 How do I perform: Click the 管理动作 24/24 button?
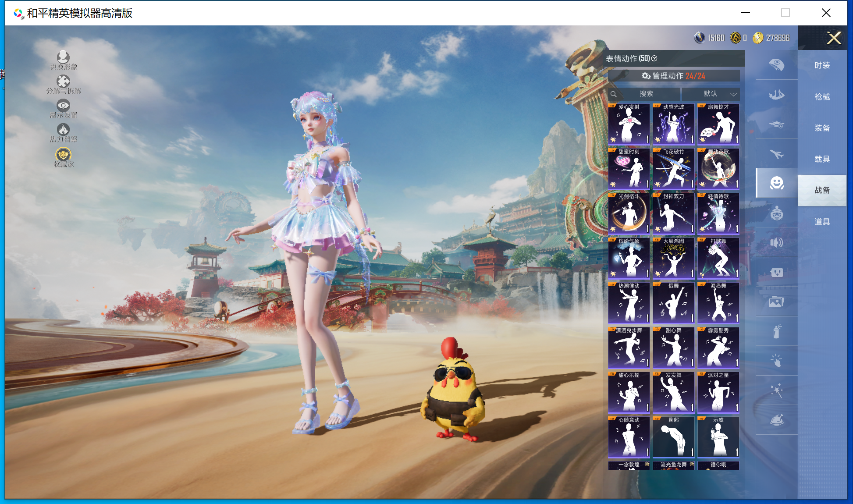tap(674, 76)
